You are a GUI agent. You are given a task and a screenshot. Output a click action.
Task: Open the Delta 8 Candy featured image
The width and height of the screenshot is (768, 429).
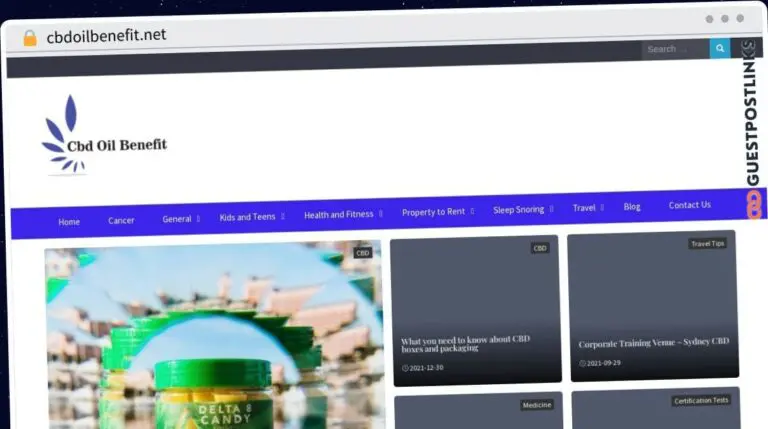click(214, 337)
